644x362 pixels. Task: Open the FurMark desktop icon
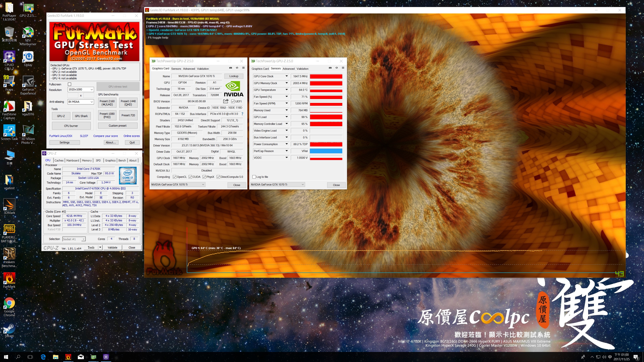click(9, 281)
